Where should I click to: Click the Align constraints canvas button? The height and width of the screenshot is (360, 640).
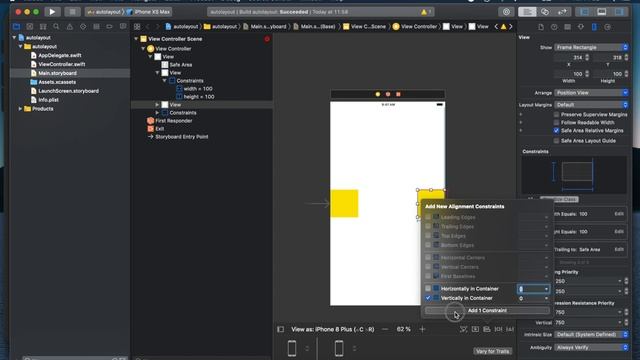tap(487, 329)
